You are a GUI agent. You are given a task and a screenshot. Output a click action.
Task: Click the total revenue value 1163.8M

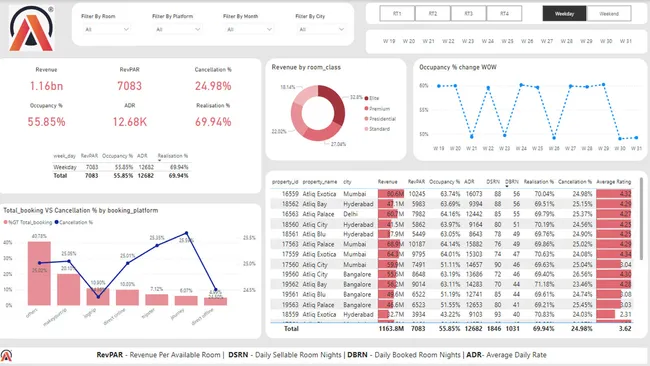(x=391, y=328)
